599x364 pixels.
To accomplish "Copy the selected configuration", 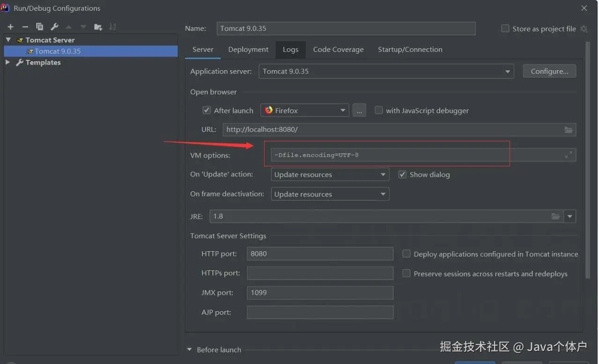I will 40,27.
